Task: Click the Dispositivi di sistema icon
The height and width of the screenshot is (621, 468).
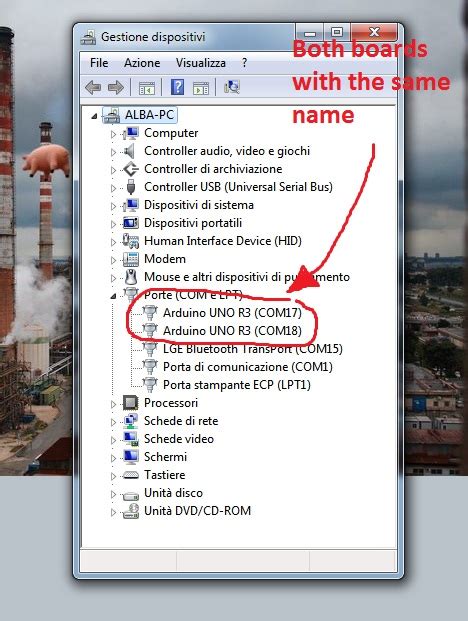Action: (x=131, y=205)
